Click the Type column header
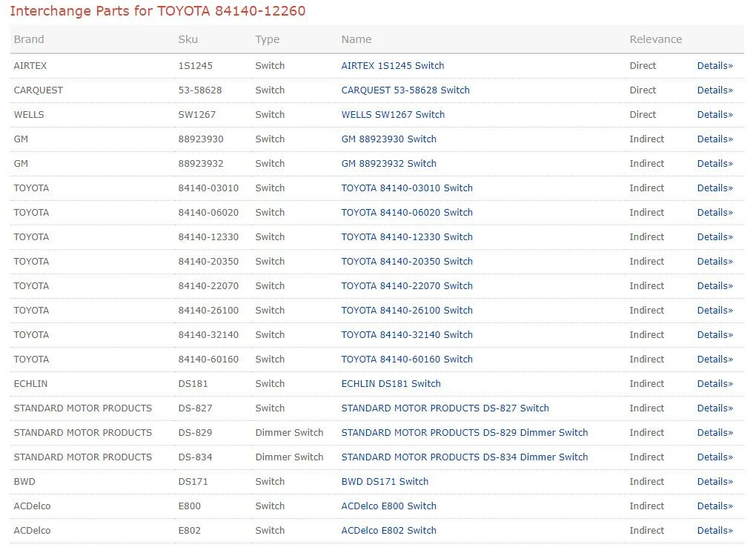Image resolution: width=756 pixels, height=553 pixels. (267, 39)
